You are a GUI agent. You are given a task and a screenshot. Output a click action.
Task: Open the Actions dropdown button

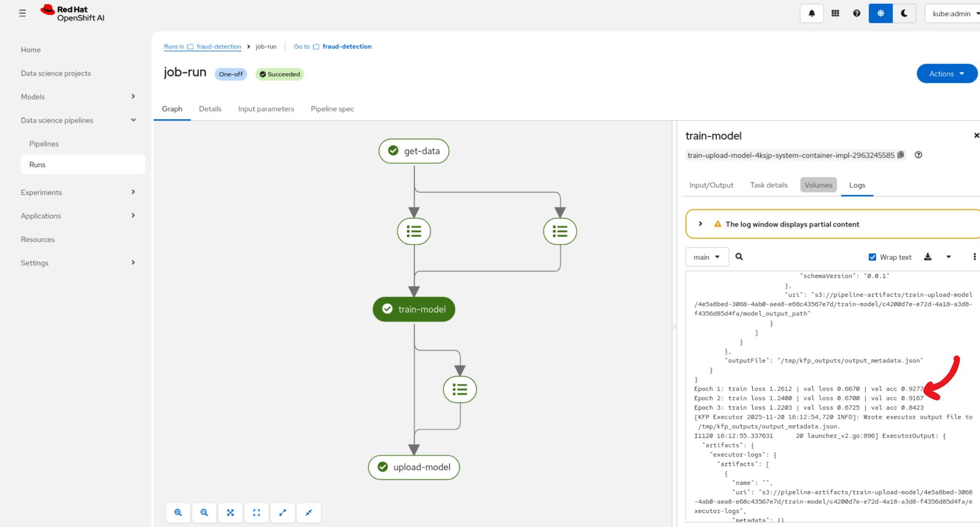tap(946, 74)
